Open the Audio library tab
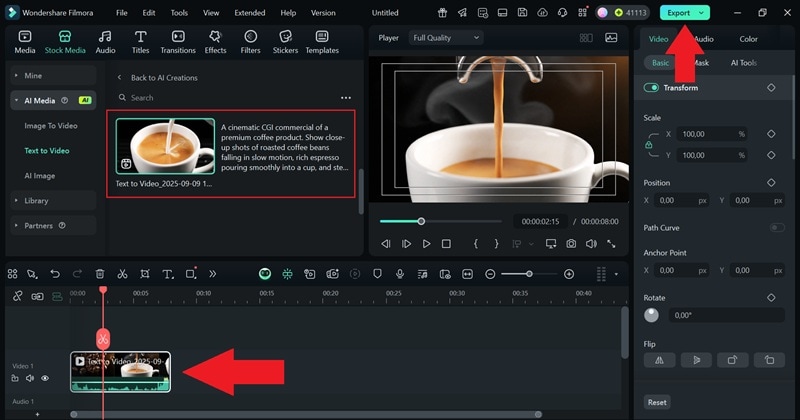Viewport: 800px width, 420px height. coord(105,42)
